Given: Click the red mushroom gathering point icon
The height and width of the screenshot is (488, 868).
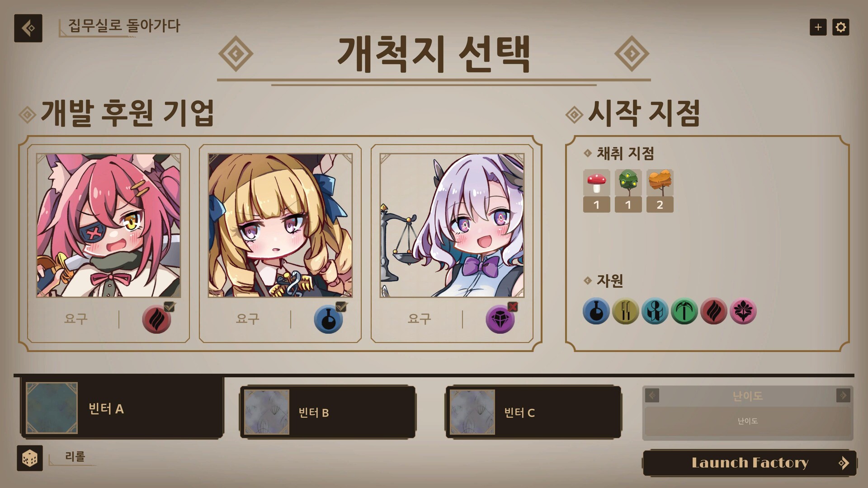Looking at the screenshot, I should (x=596, y=183).
